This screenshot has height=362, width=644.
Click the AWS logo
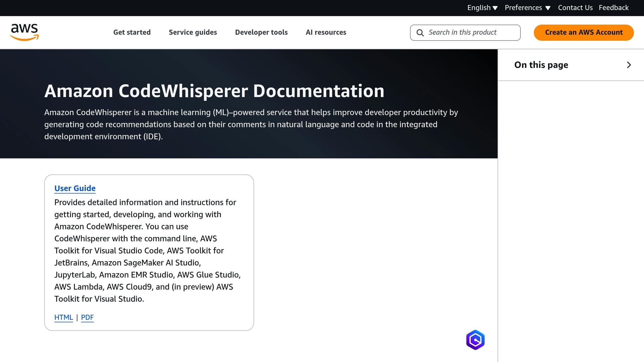[25, 32]
